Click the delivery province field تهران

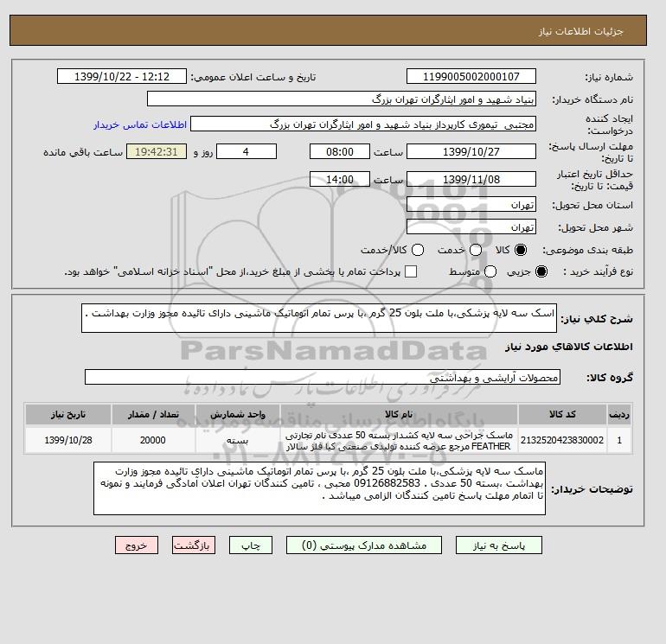point(471,205)
